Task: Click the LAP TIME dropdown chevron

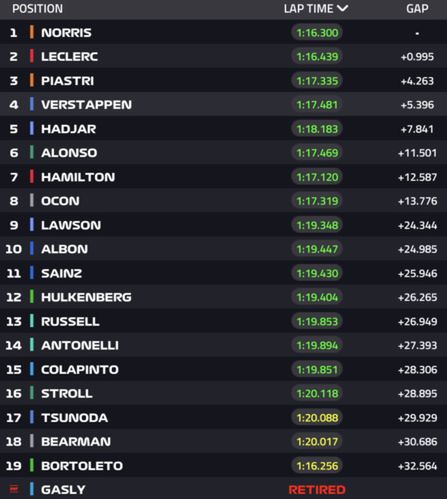Action: click(342, 8)
